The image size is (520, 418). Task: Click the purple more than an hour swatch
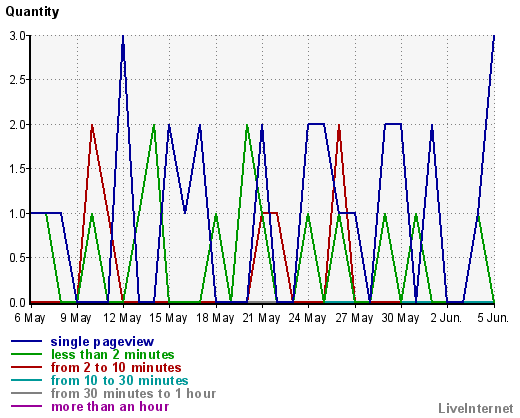pyautogui.click(x=26, y=406)
